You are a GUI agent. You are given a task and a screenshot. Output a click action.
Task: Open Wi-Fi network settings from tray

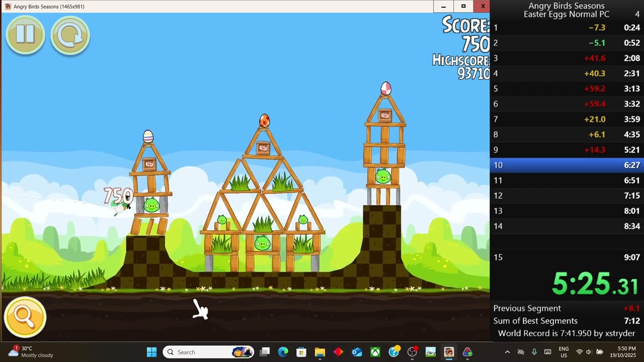[580, 352]
